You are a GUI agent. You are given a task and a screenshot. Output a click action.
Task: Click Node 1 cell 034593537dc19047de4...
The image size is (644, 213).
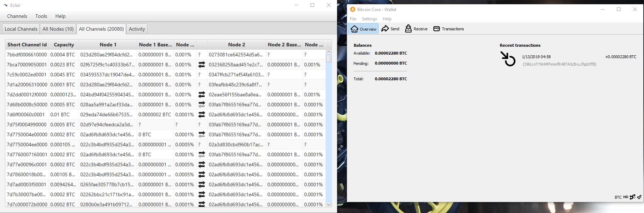tap(107, 75)
